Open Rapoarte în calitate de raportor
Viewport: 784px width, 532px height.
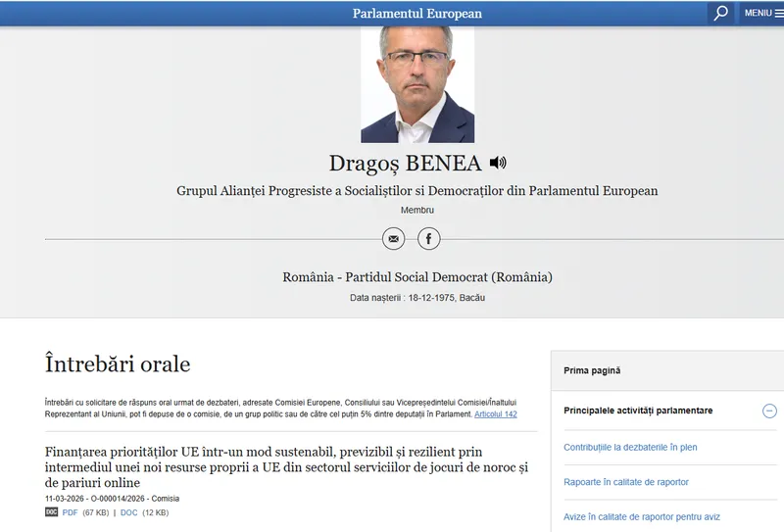click(626, 482)
